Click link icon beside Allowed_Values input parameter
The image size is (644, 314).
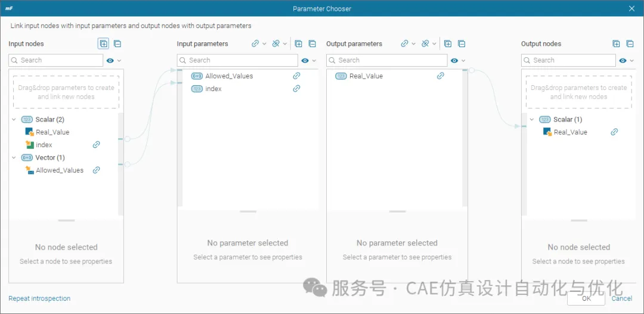tap(296, 76)
